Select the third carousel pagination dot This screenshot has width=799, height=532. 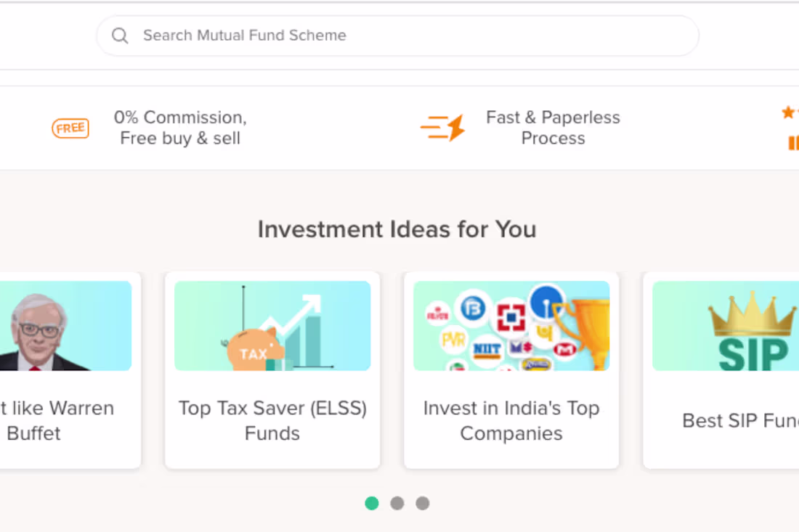click(x=422, y=503)
